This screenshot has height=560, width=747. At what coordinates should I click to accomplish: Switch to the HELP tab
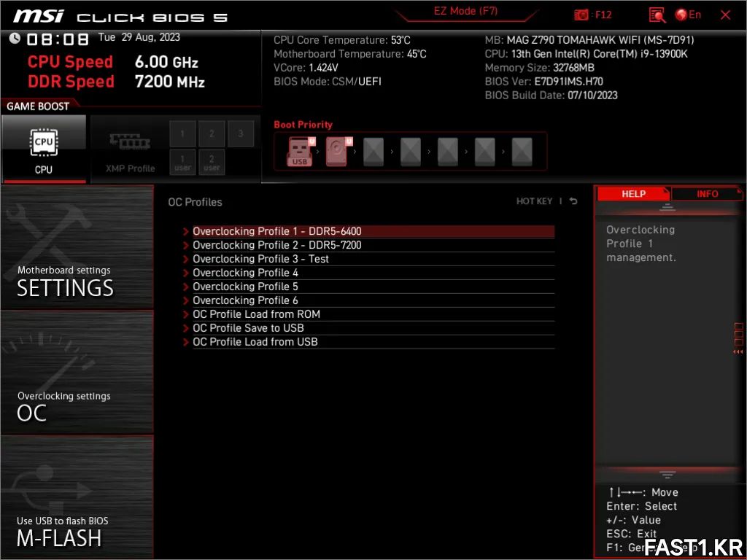tap(633, 194)
